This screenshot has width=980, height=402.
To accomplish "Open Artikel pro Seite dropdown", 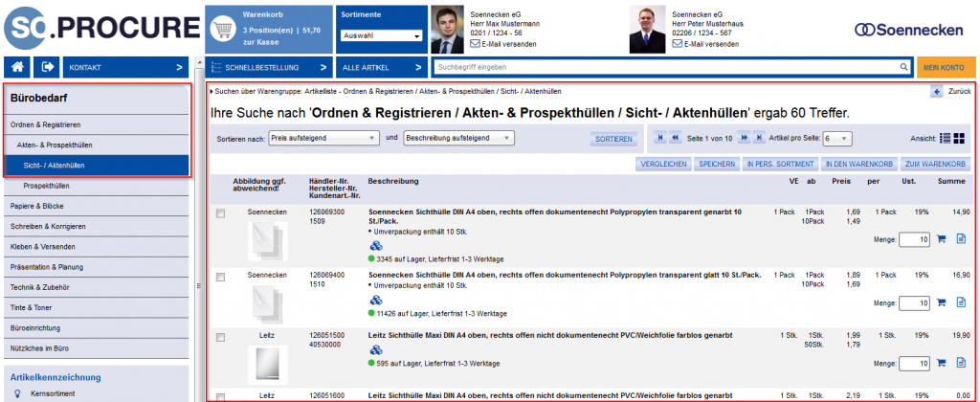I will (836, 138).
